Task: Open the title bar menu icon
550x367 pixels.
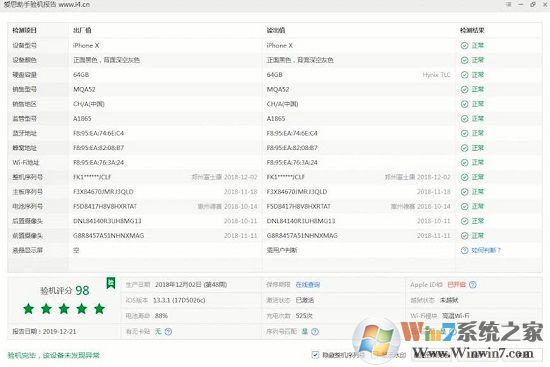Action: click(x=508, y=4)
